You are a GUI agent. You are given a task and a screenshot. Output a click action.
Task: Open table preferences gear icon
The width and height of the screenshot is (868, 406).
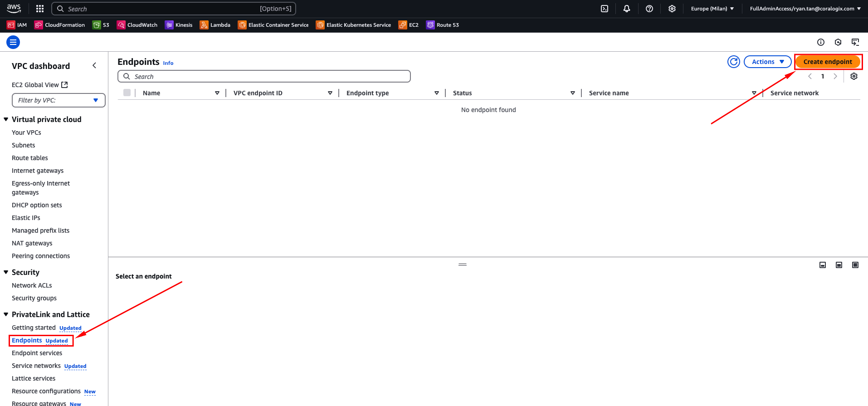tap(853, 76)
